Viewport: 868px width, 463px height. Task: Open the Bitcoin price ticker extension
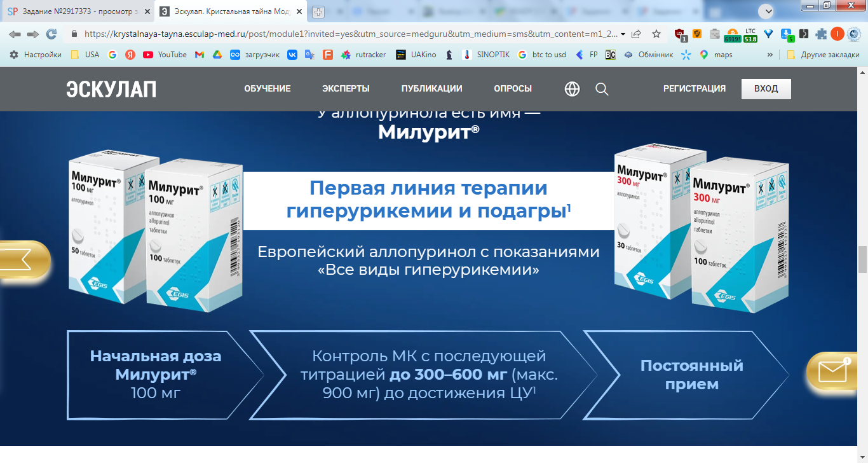(731, 34)
